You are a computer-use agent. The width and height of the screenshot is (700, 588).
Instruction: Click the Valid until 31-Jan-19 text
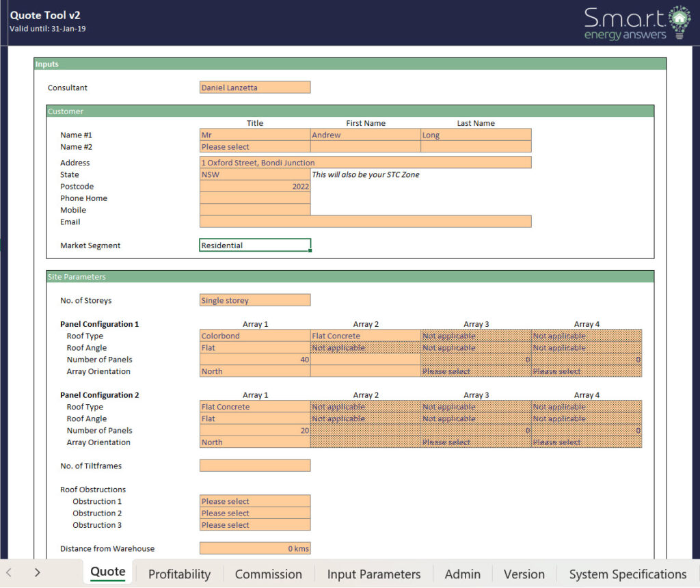48,29
